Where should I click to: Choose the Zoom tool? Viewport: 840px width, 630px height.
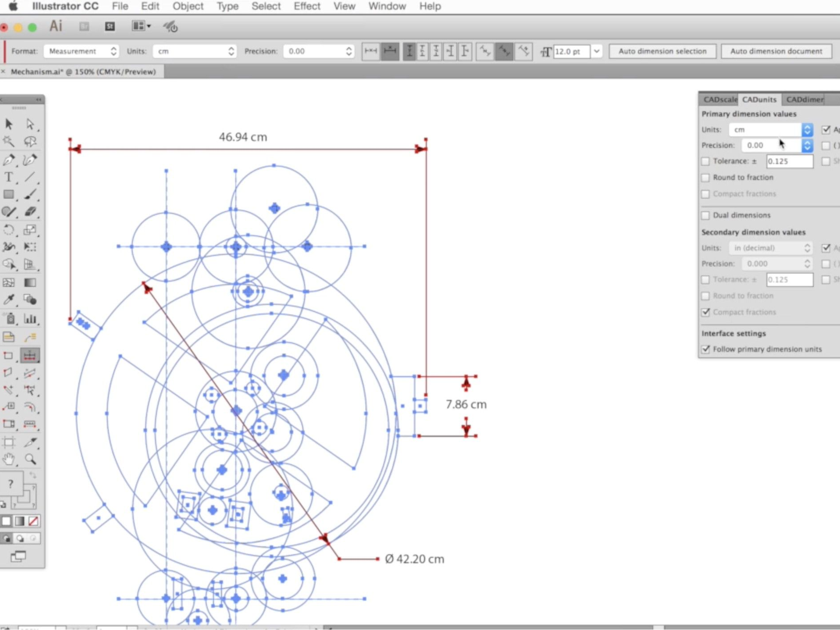tap(30, 459)
